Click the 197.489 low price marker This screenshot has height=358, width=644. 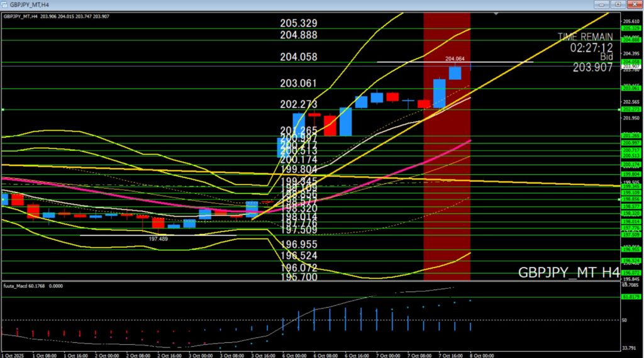pyautogui.click(x=158, y=238)
